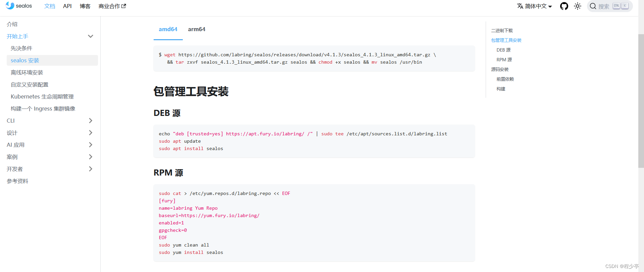Select sealos 安装 sidebar item
Image resolution: width=644 pixels, height=272 pixels.
point(52,60)
